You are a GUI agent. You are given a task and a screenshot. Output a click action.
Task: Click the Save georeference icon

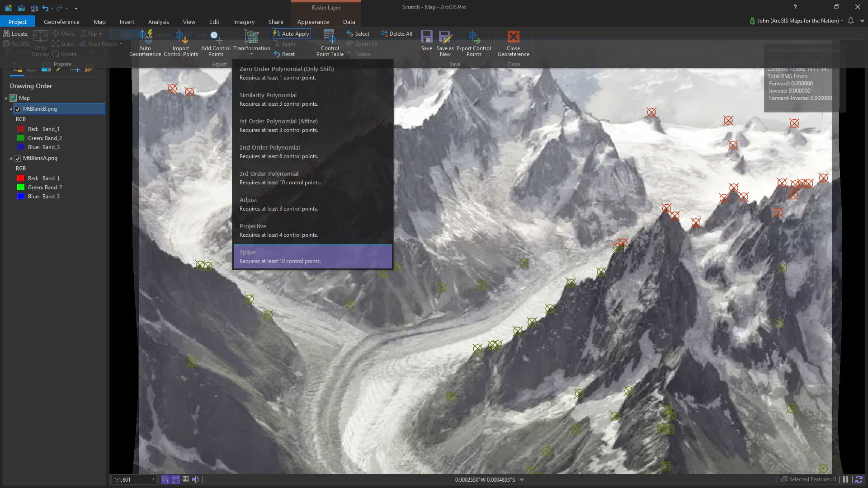point(426,37)
